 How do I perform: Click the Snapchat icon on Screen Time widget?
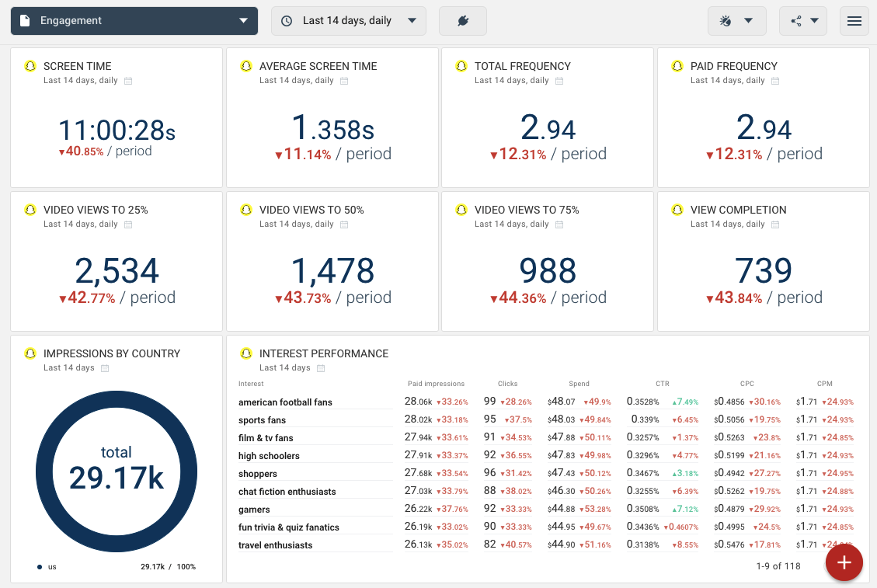click(x=30, y=66)
